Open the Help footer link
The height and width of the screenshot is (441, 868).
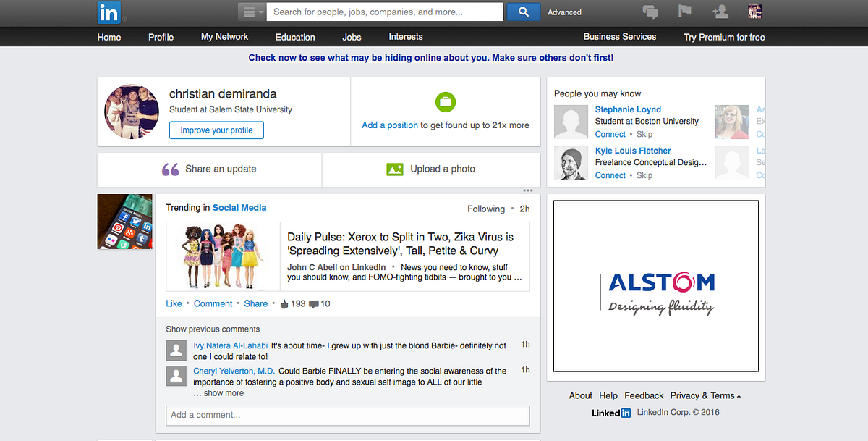coord(608,396)
